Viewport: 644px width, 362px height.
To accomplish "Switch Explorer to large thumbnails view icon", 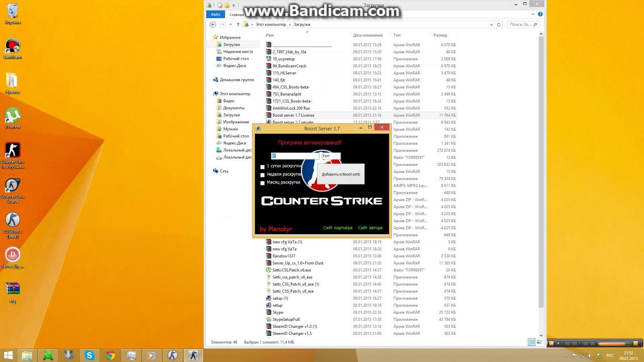I will click(539, 342).
